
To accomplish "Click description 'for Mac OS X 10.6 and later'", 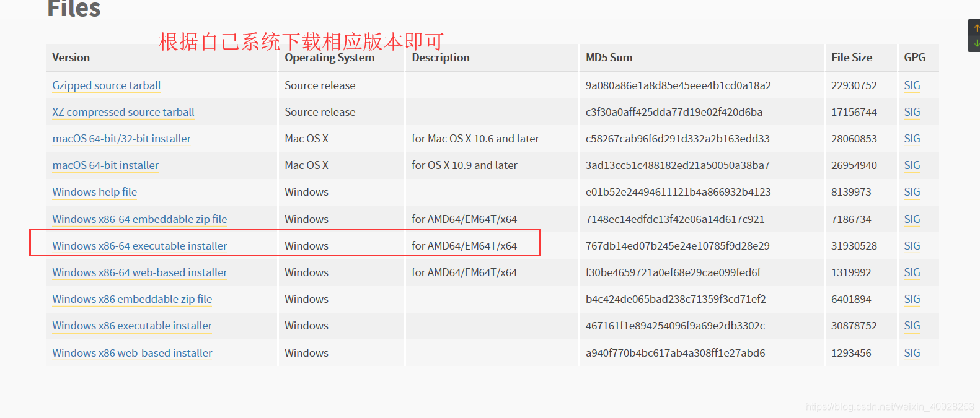I will click(475, 139).
